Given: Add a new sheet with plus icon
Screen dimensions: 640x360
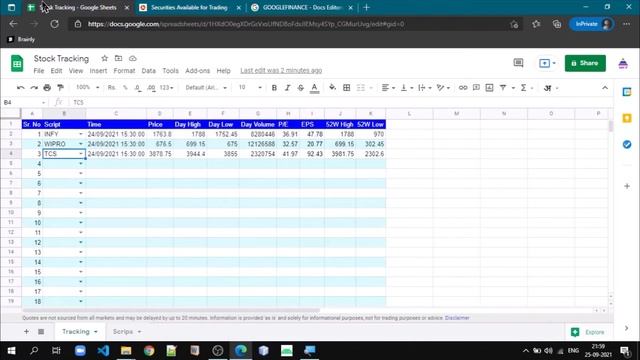Looking at the screenshot, I should [27, 331].
